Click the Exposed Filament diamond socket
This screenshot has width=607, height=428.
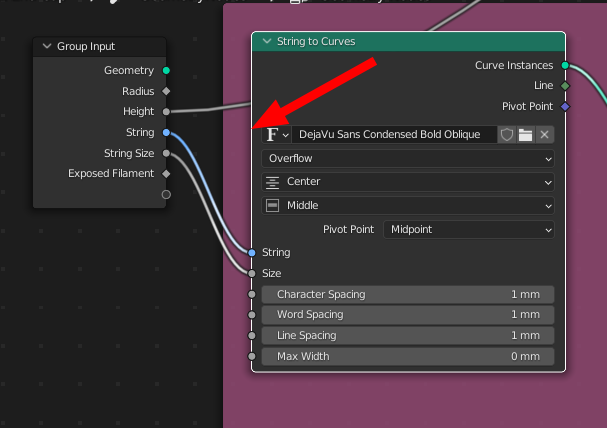coord(166,174)
